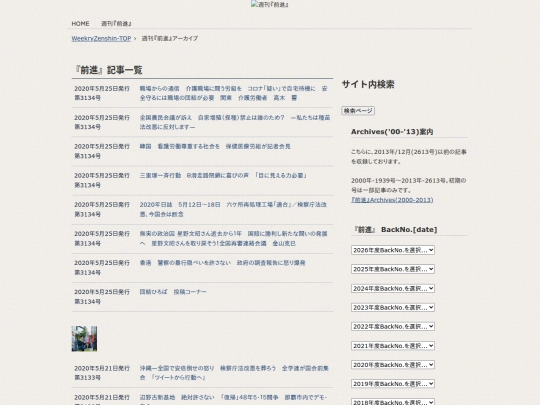Open the HOME menu item
Image resolution: width=540 pixels, height=405 pixels.
pyautogui.click(x=80, y=24)
